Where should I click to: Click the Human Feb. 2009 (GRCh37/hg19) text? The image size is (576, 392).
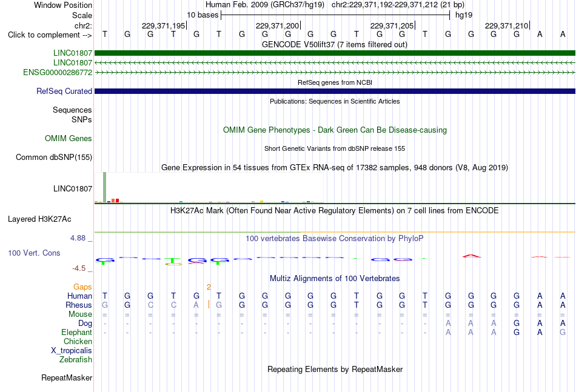tap(265, 5)
